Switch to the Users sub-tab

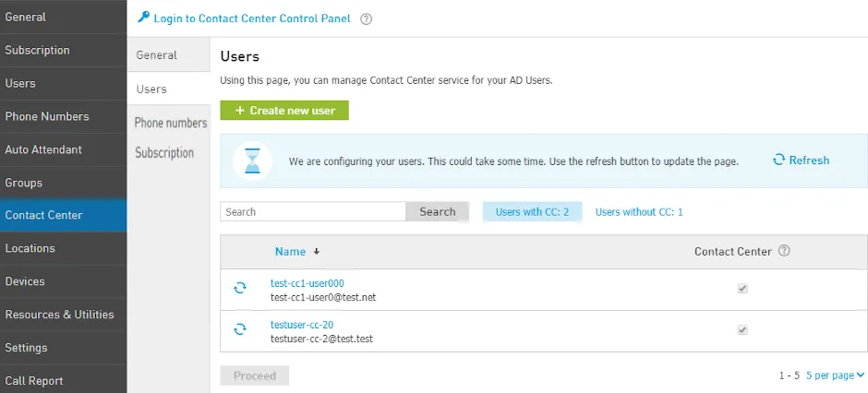[x=168, y=89]
